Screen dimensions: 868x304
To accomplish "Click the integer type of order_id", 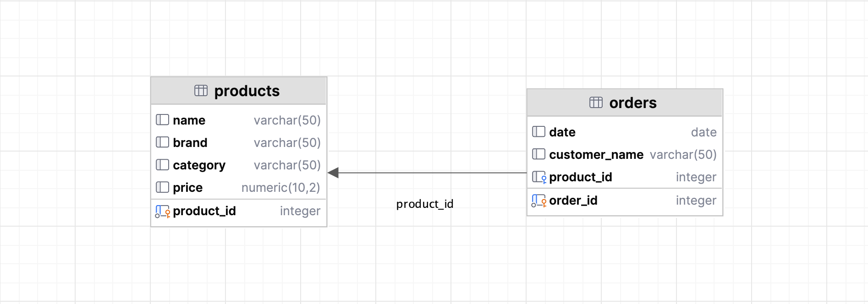I will 696,201.
